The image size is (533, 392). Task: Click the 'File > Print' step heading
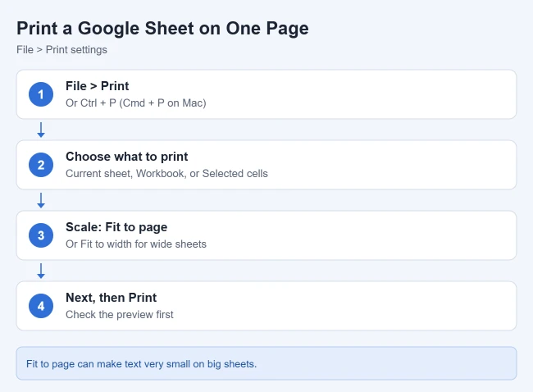[98, 86]
